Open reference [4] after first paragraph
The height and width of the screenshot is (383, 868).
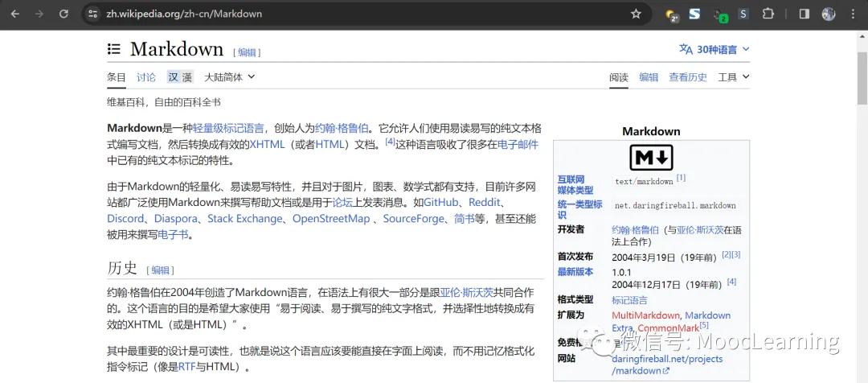pos(391,142)
